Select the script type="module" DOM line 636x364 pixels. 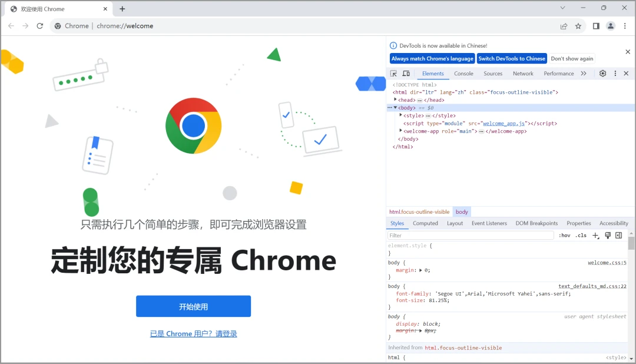point(480,123)
